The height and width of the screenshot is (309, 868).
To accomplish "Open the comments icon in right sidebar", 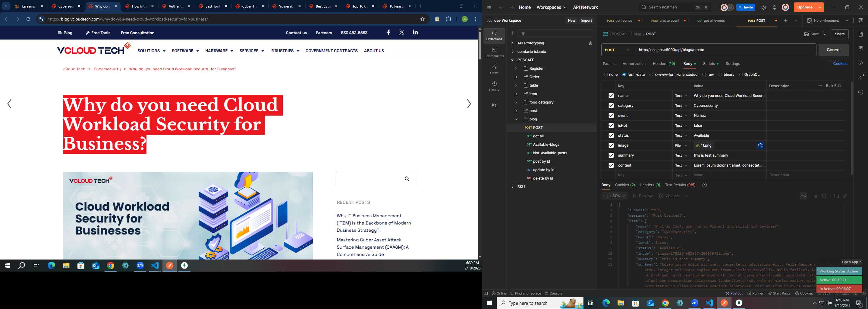I will tap(860, 49).
